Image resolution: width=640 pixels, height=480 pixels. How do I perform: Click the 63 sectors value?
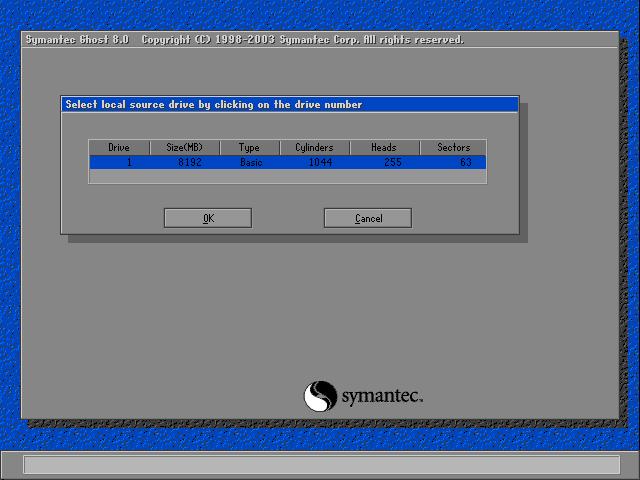466,162
